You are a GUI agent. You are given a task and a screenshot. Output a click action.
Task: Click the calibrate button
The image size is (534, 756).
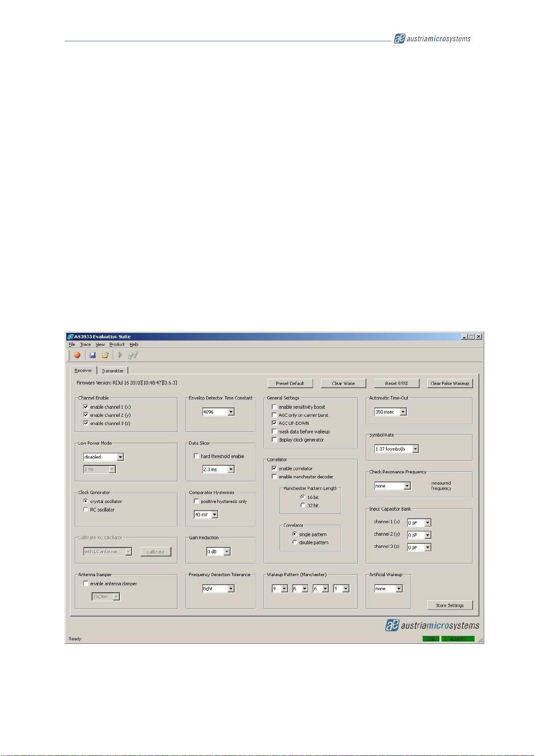click(156, 552)
